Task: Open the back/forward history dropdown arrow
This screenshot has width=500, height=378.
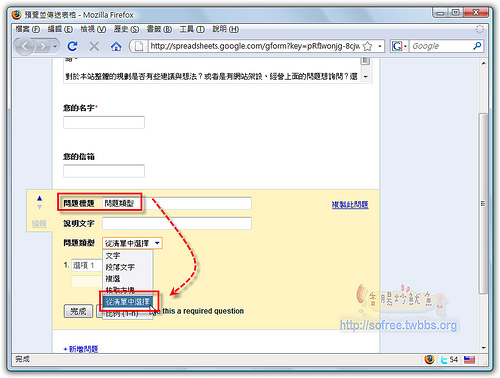Action: click(x=55, y=46)
